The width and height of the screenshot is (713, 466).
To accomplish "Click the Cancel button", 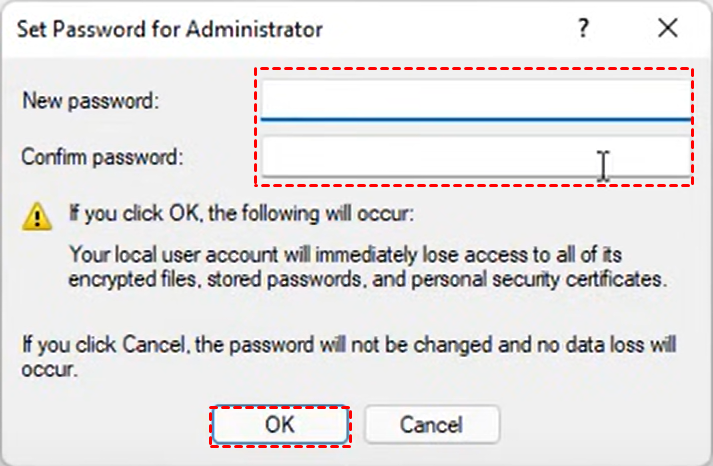I will pyautogui.click(x=432, y=425).
